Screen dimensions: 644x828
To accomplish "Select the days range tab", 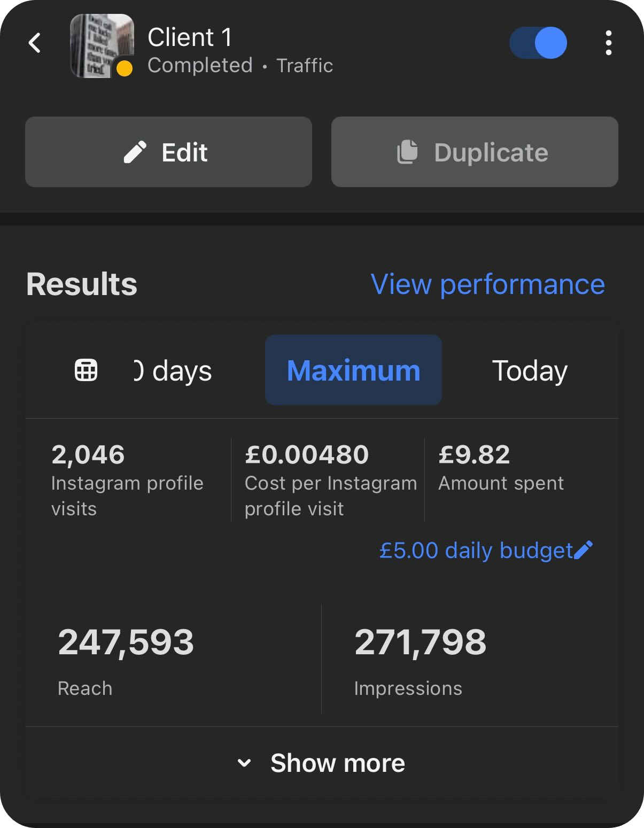I will (x=173, y=370).
